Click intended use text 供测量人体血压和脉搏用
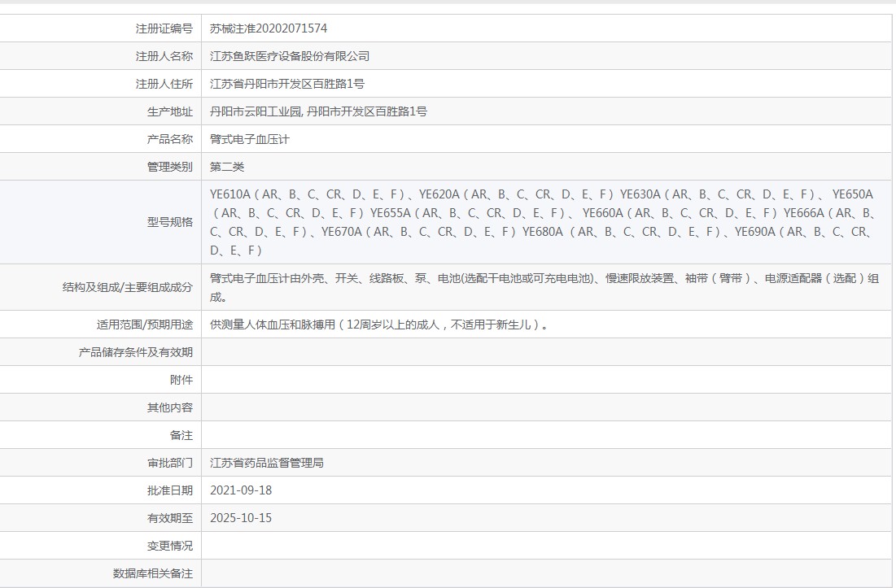Viewport: 896px width, 588px height. tap(273, 324)
